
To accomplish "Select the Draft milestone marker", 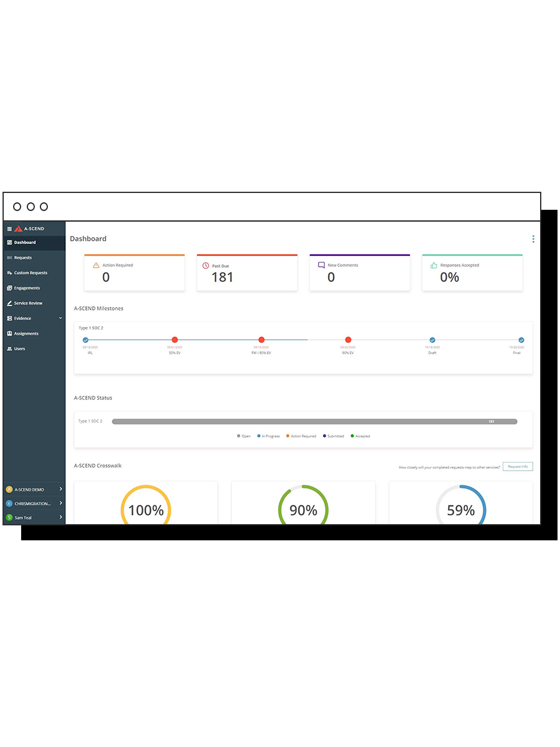I will pos(432,340).
